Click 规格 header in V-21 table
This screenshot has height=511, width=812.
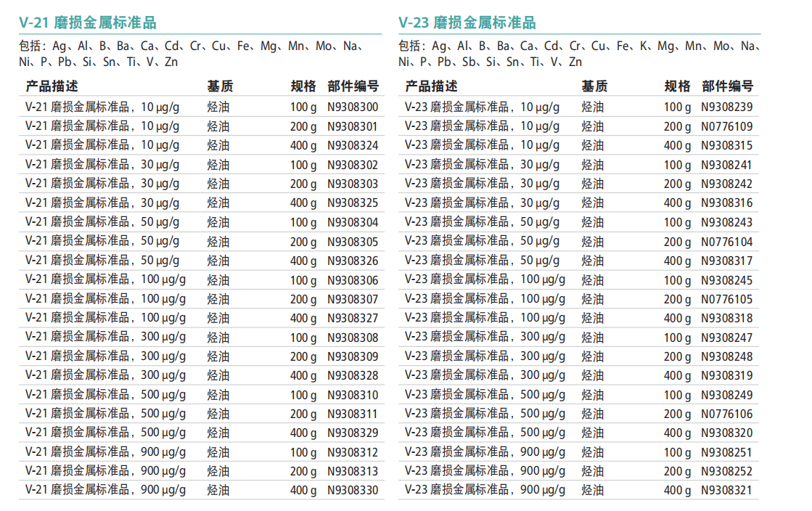pos(303,86)
